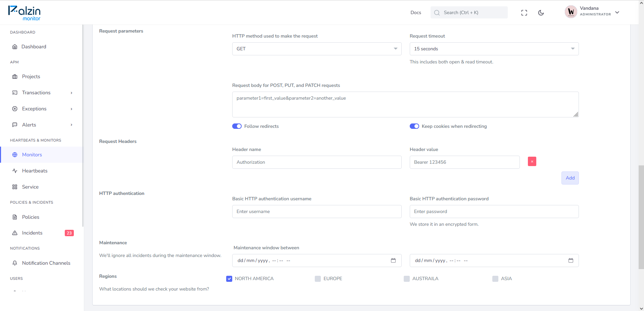Click the Policies document icon
This screenshot has width=644, height=311.
[x=15, y=217]
